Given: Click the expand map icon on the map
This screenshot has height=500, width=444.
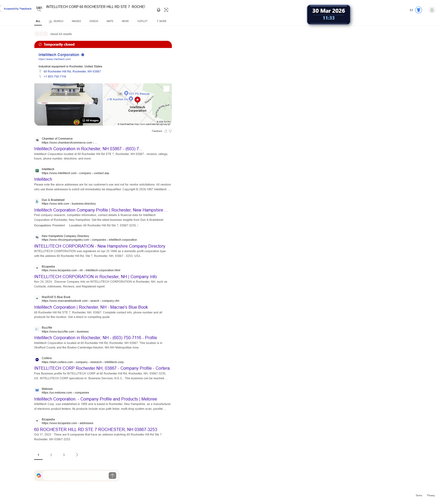Looking at the screenshot, I should pos(167,88).
